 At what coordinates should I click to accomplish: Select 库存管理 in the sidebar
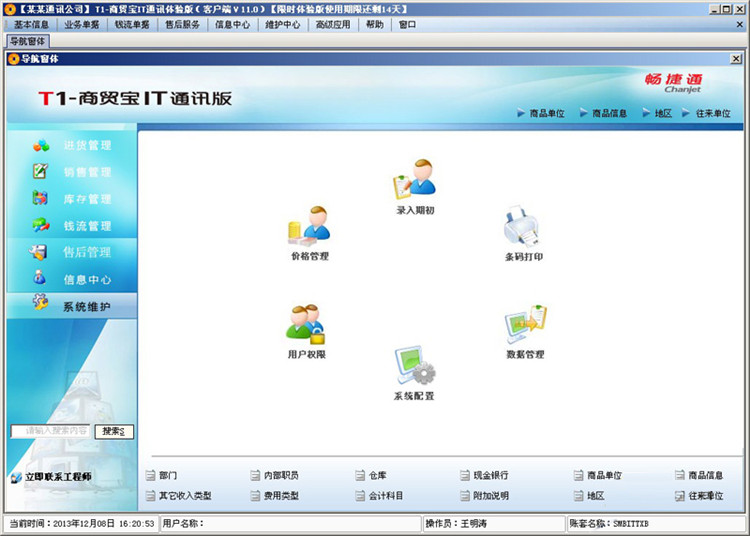pos(72,198)
